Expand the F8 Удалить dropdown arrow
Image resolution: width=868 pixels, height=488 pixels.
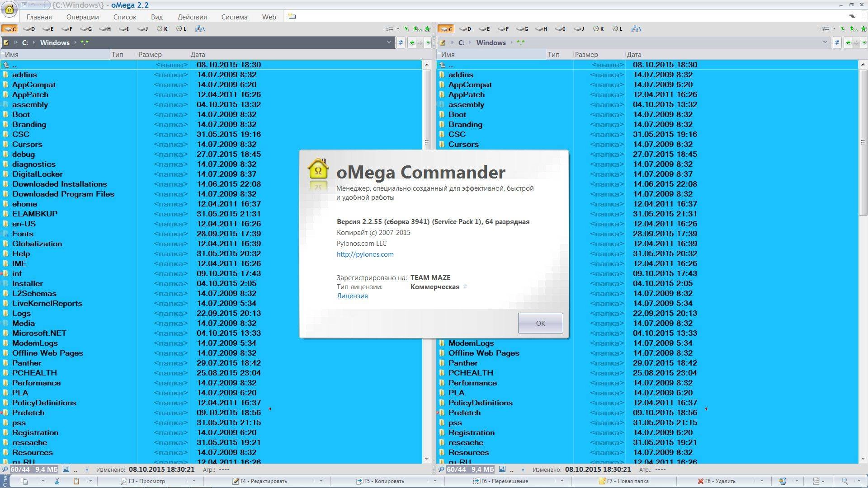tap(762, 481)
